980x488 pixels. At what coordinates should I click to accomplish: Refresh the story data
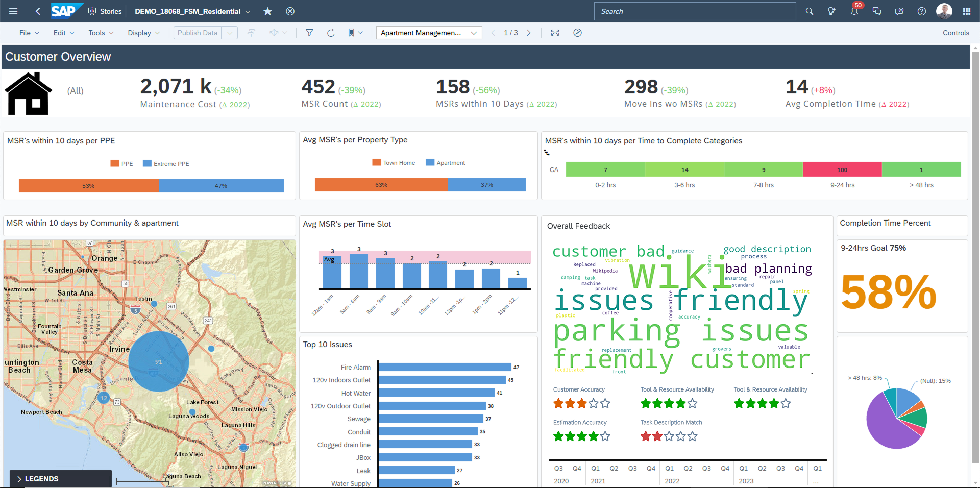coord(331,33)
